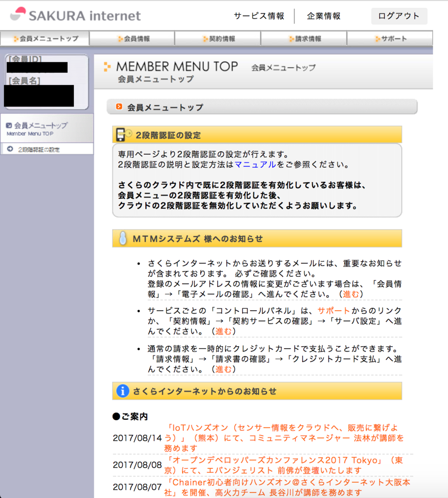Click the SAKURA internet cherry logo icon
Viewport: 448px width, 498px height.
[x=18, y=14]
